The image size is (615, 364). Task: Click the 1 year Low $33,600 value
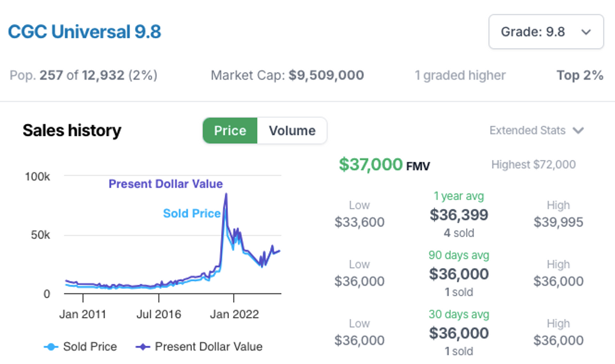pyautogui.click(x=359, y=222)
